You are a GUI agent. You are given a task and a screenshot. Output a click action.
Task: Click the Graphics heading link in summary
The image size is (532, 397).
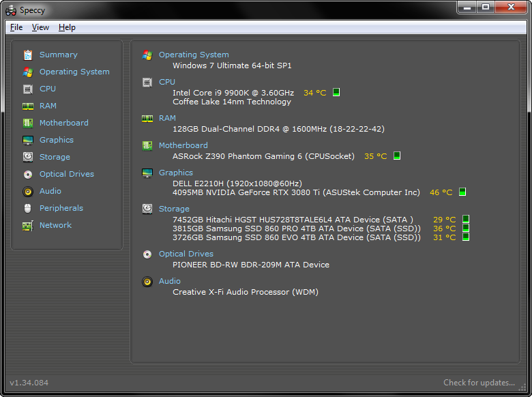coord(176,173)
